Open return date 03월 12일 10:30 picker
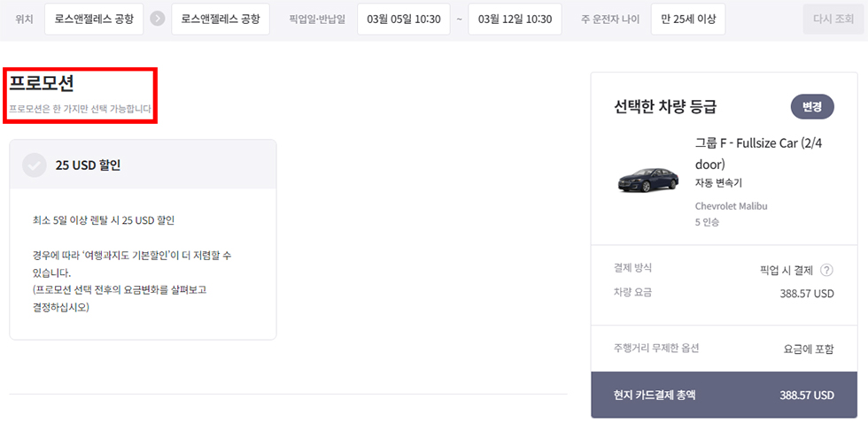This screenshot has width=868, height=422. click(x=515, y=19)
